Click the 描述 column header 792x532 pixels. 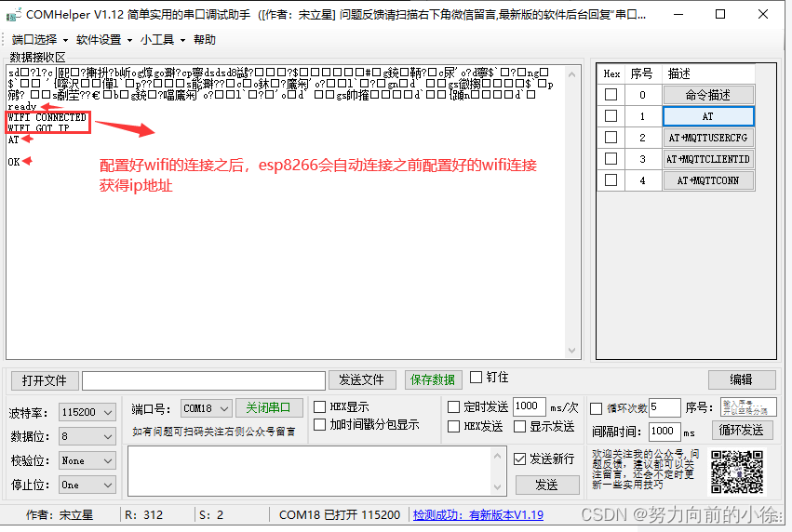pos(708,73)
